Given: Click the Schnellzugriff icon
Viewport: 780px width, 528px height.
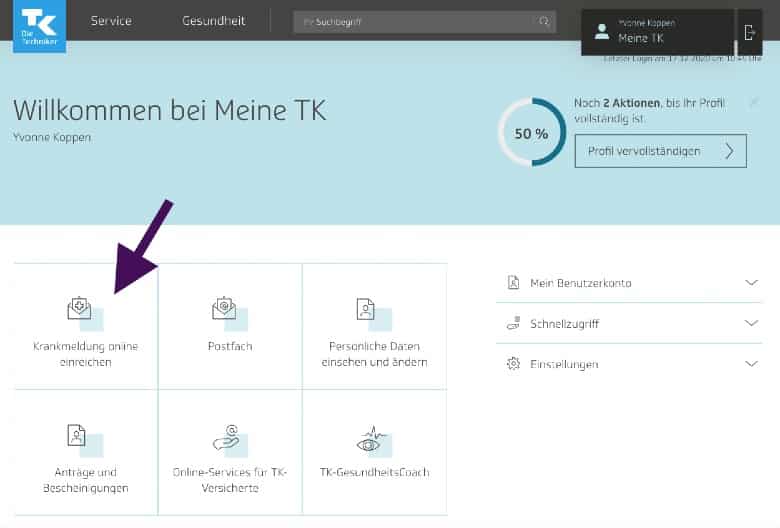Looking at the screenshot, I should click(x=513, y=323).
